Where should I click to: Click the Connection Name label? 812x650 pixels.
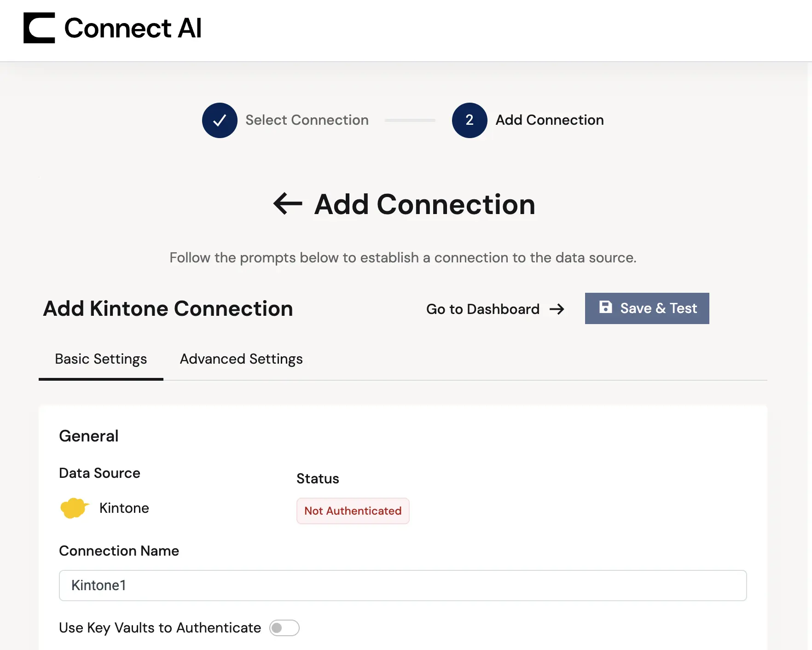[x=119, y=551]
